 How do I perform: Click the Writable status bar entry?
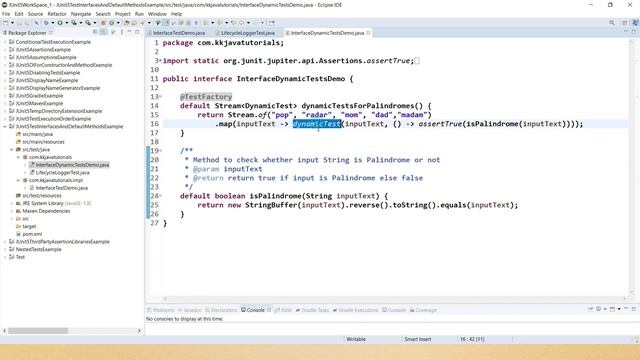pyautogui.click(x=356, y=339)
